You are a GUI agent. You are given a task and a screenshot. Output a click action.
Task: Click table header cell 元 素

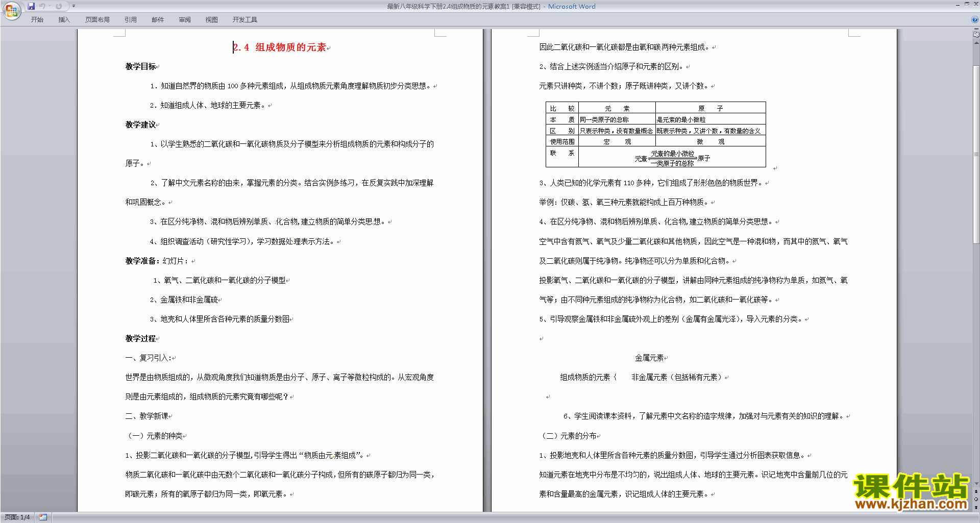tap(617, 108)
